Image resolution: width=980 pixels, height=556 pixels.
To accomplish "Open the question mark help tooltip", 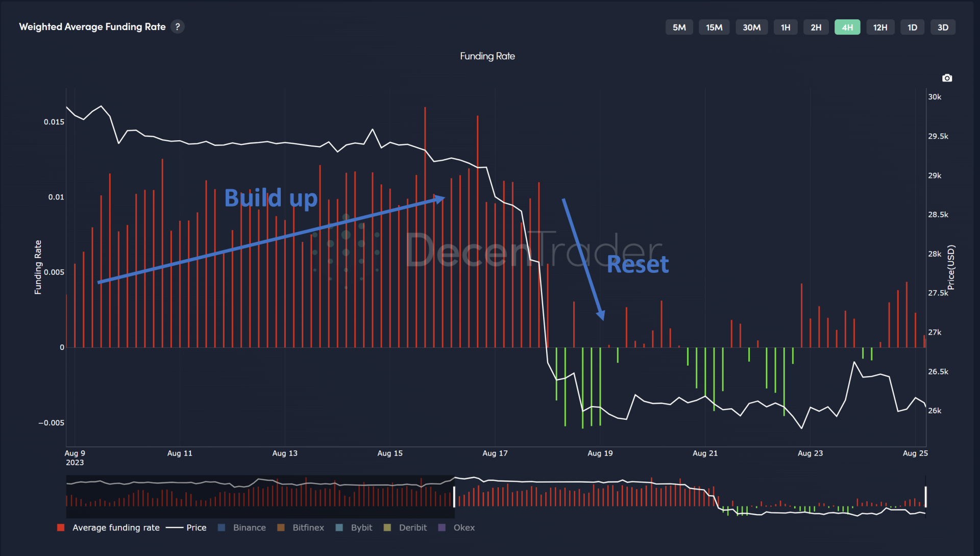I will (178, 27).
